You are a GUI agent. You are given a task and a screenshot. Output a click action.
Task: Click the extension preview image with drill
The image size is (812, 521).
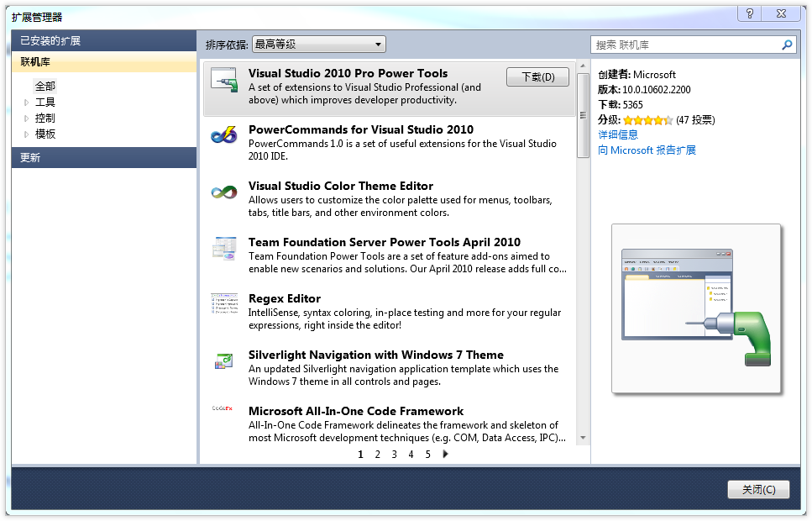point(696,309)
